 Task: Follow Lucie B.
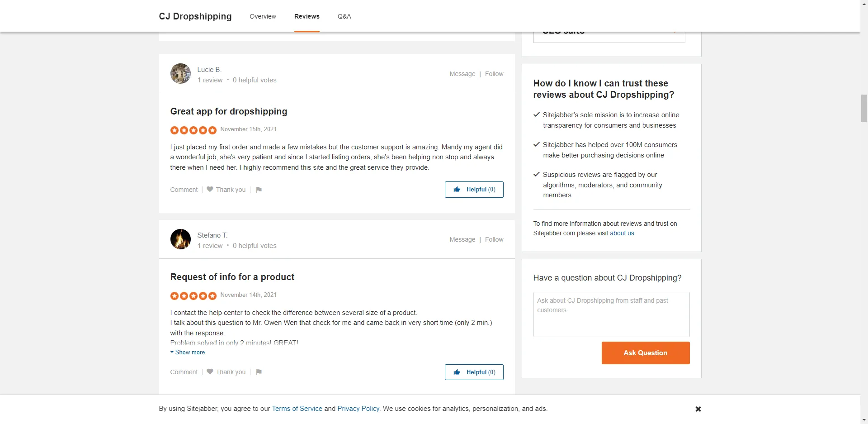[494, 74]
